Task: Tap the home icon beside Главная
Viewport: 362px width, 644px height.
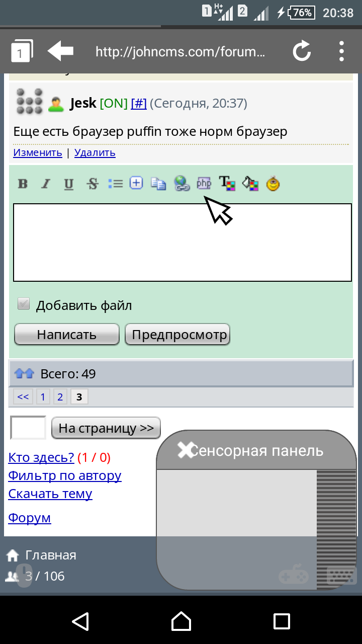Action: [x=13, y=555]
